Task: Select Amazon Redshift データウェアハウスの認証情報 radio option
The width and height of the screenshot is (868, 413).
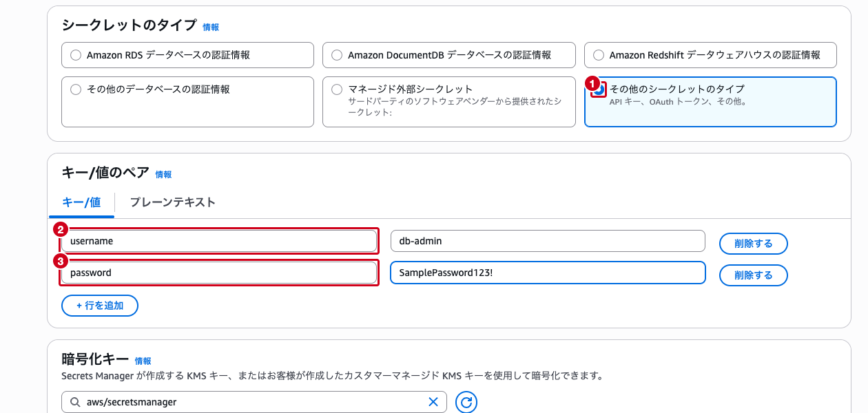Action: point(599,55)
